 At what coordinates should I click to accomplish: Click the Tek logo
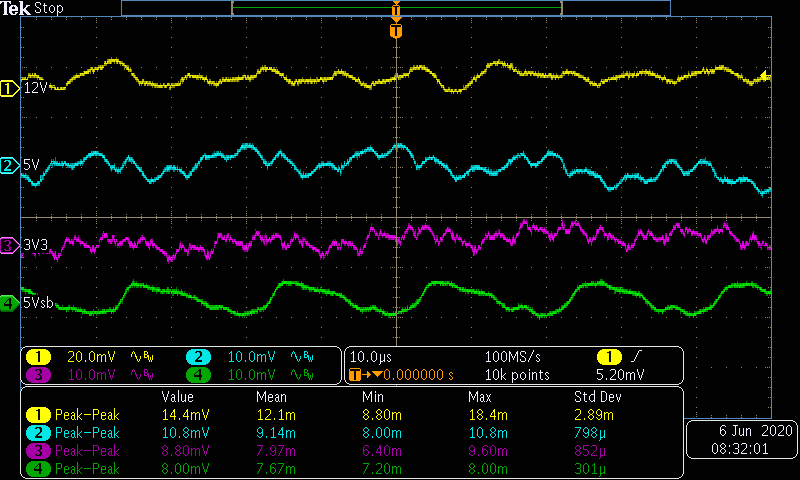pos(15,8)
